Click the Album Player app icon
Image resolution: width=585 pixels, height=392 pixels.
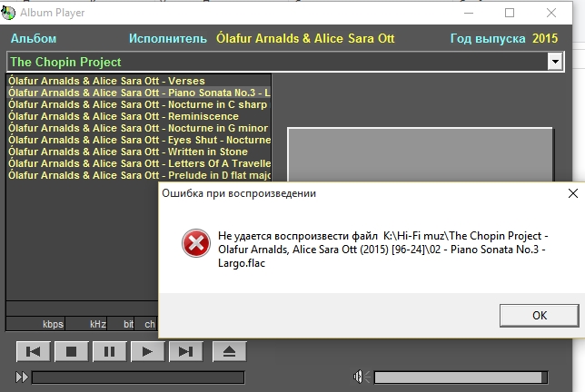[x=8, y=13]
